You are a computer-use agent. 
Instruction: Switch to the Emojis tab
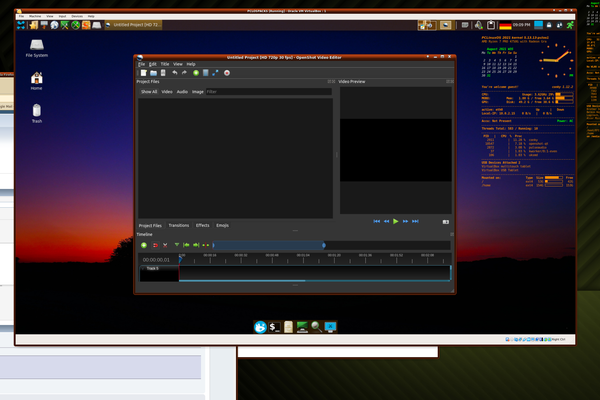click(222, 226)
